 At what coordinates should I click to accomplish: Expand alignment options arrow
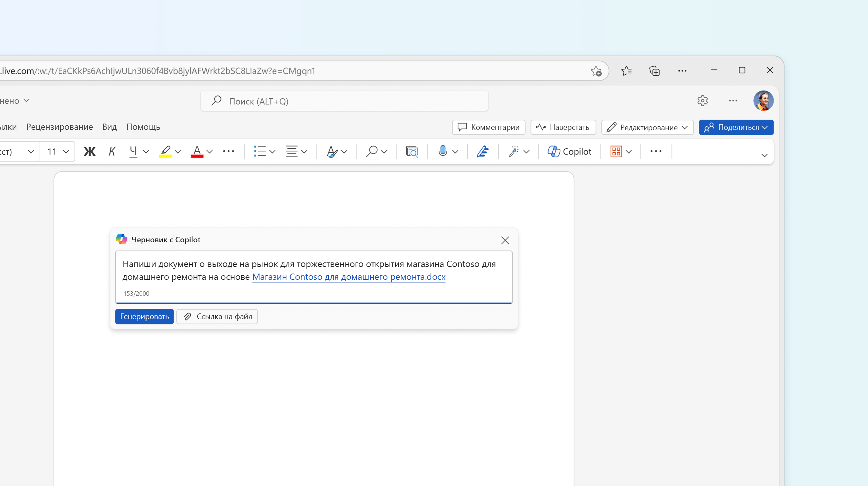tap(304, 152)
